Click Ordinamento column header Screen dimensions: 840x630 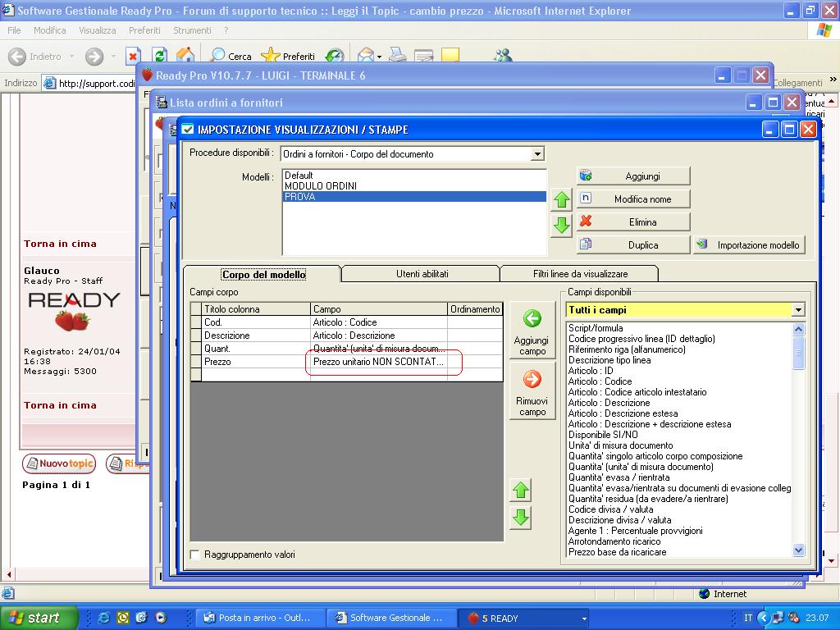475,309
